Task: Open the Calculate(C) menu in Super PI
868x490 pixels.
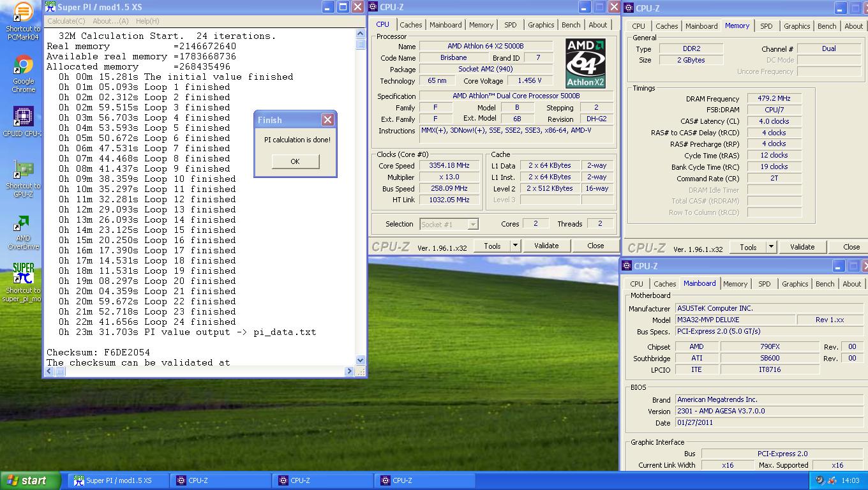Action: click(x=66, y=21)
